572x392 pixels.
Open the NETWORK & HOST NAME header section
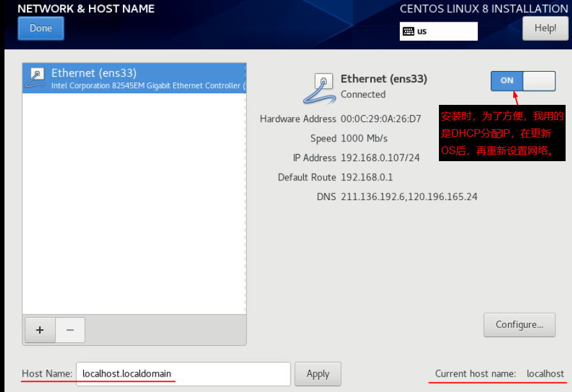[x=86, y=8]
